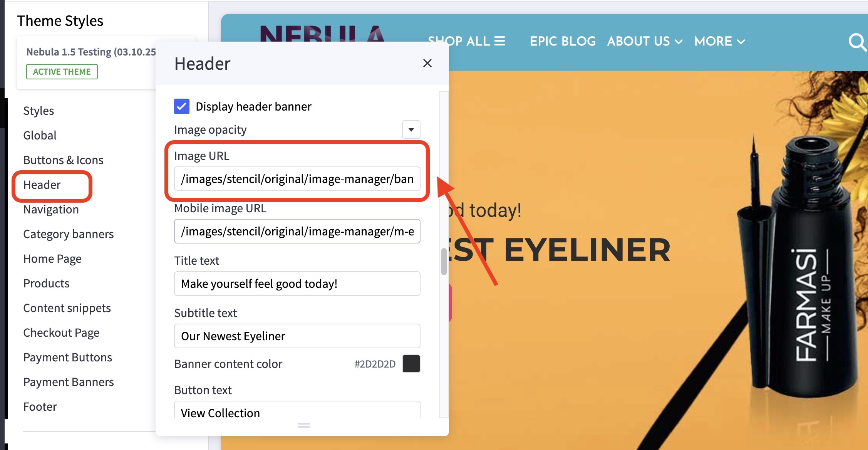Image resolution: width=868 pixels, height=450 pixels.
Task: Select Category banners in sidebar
Action: click(68, 234)
